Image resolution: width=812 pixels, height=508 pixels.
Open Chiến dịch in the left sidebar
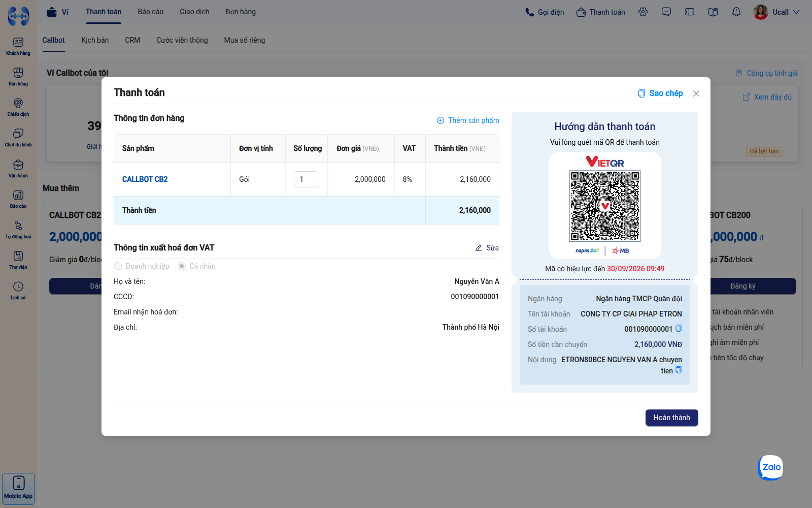(x=18, y=107)
